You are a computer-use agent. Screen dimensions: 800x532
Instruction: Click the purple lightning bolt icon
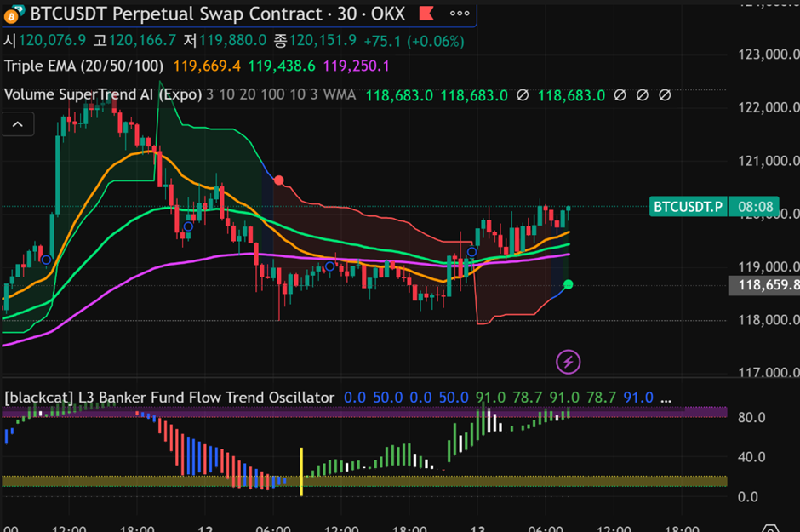pos(568,362)
